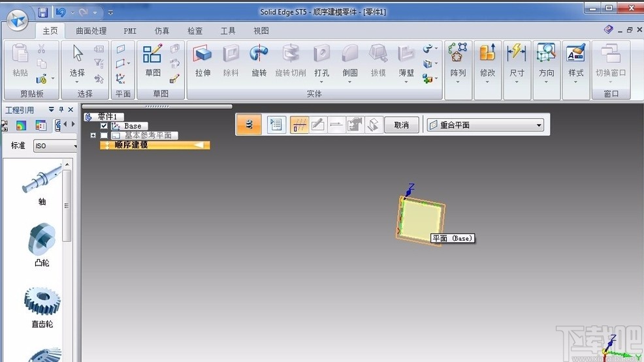
Task: Click the orange helix command icon in command bar
Action: (249, 125)
